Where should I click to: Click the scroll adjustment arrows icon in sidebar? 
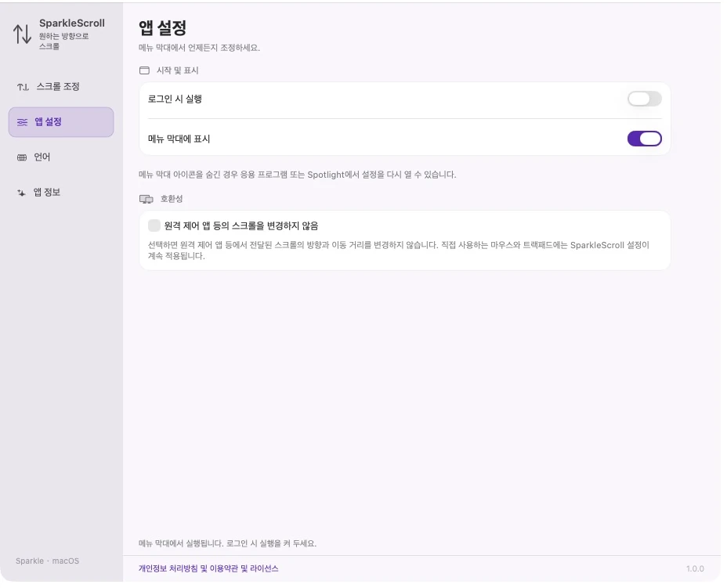[23, 87]
